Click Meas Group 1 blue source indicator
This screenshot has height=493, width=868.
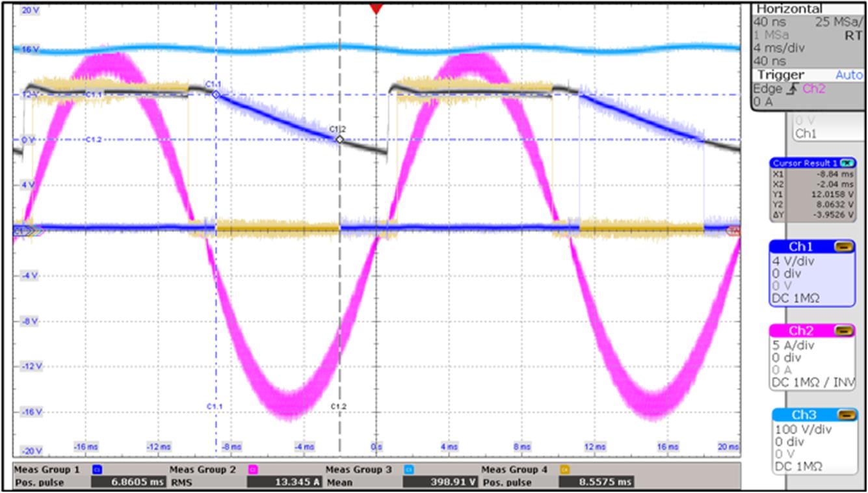[x=97, y=469]
